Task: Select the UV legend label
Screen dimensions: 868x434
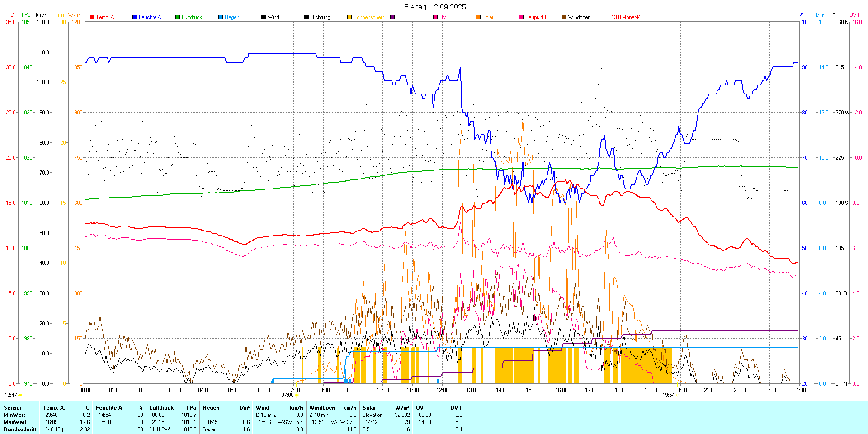Action: pyautogui.click(x=443, y=17)
